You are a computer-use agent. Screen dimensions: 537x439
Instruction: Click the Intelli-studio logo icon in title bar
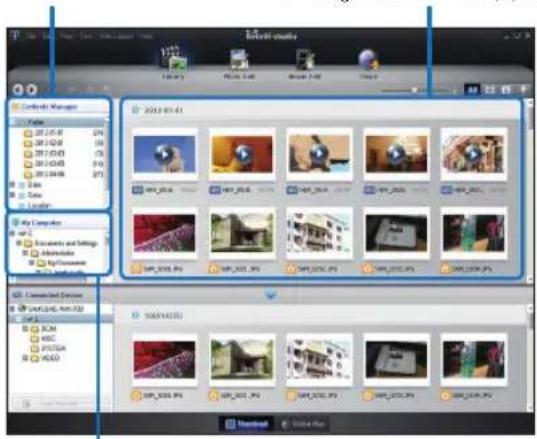tap(15, 36)
